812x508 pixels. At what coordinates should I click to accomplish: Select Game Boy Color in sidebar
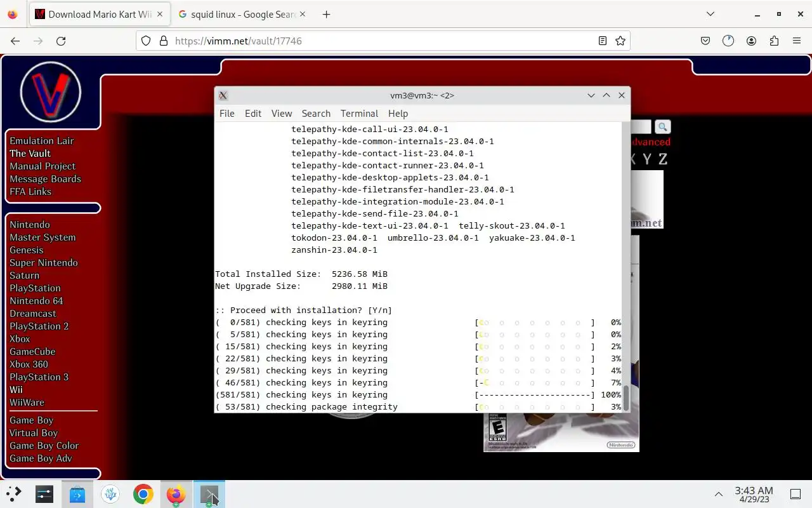click(44, 446)
